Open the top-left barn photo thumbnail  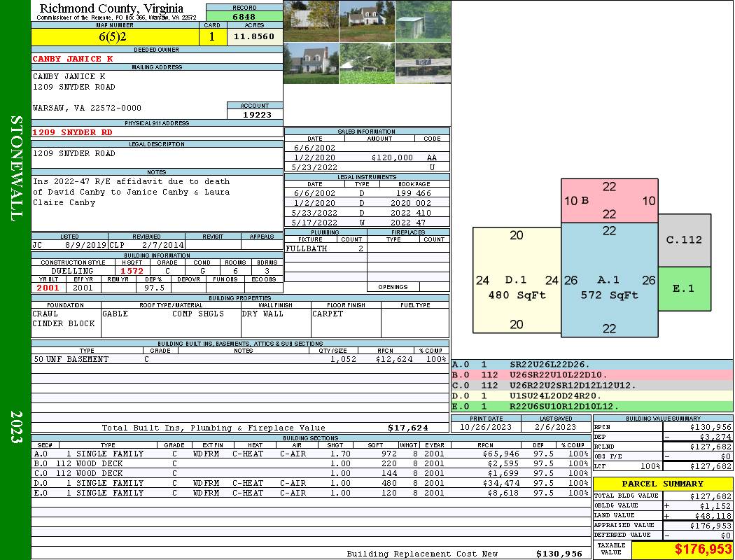311,21
